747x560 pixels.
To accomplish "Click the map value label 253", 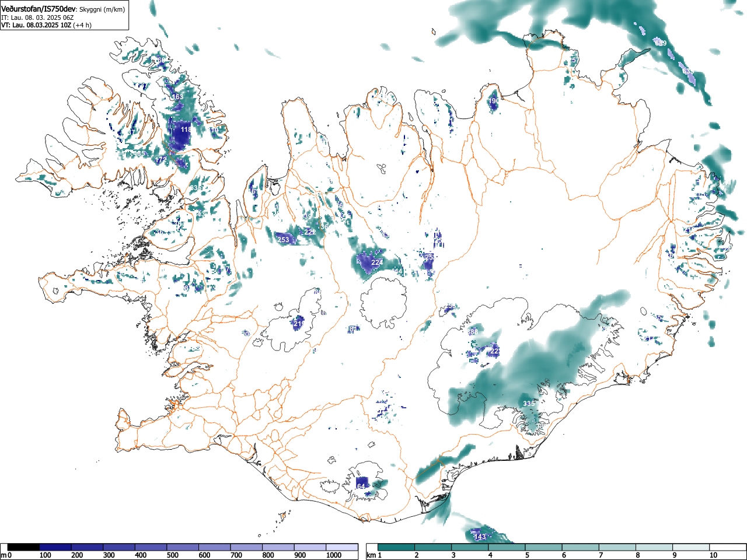I will point(283,240).
